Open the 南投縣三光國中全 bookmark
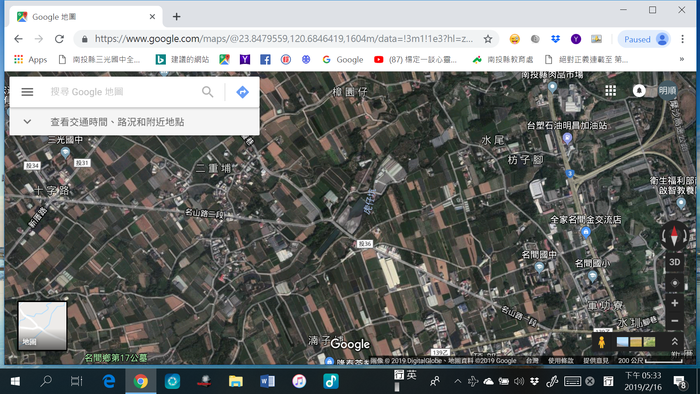The image size is (700, 394). pyautogui.click(x=99, y=59)
